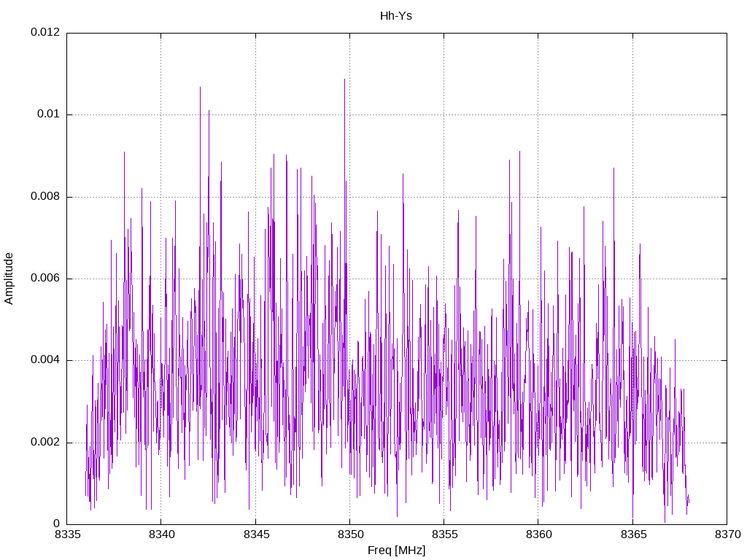Click the y-axis tick value 0.008
Viewport: 747px width, 560px height.
click(45, 196)
